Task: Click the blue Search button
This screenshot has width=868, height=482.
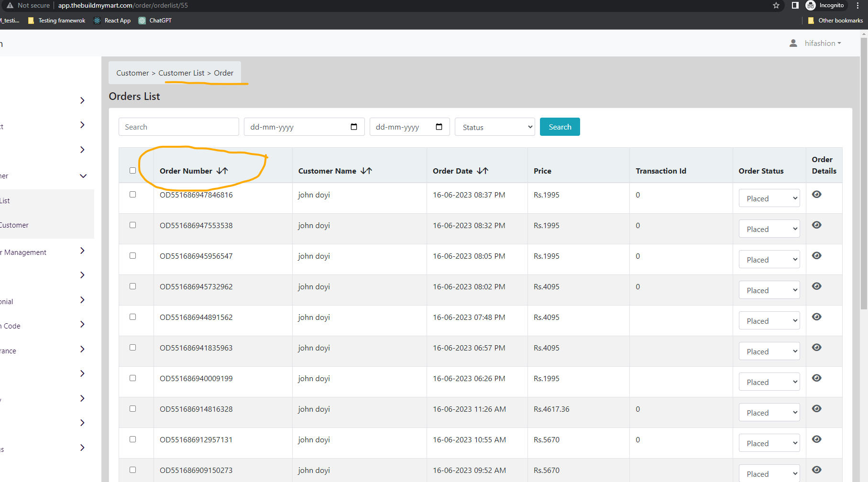Action: [x=560, y=127]
